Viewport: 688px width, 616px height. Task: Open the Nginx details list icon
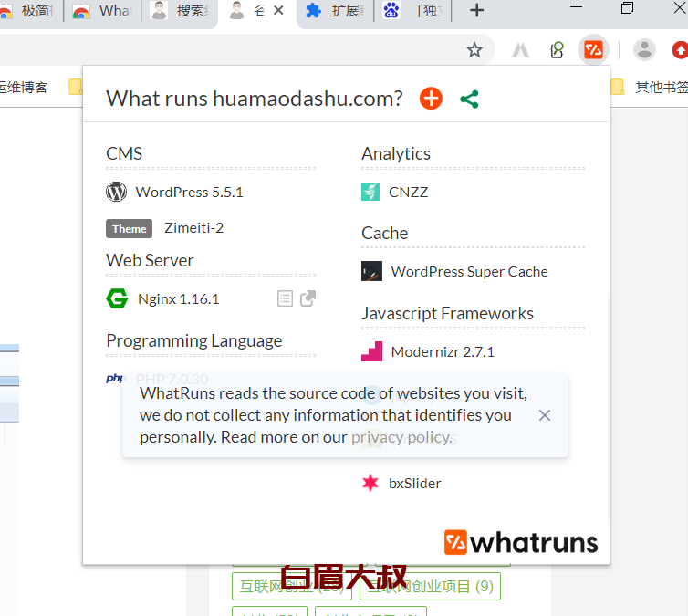[x=286, y=298]
